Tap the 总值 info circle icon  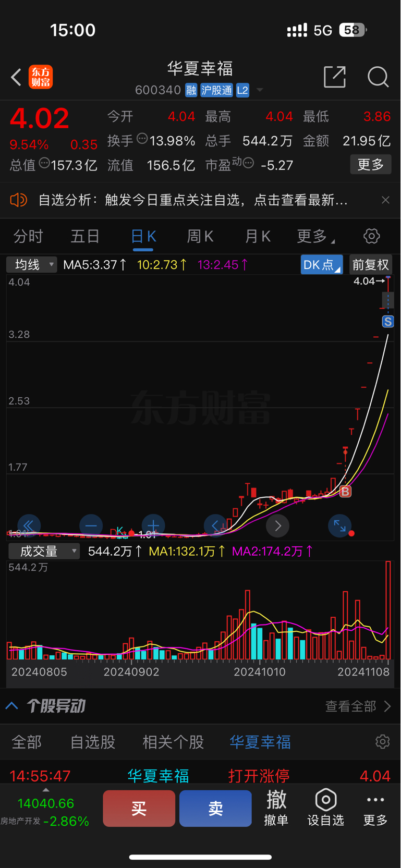[x=44, y=163]
